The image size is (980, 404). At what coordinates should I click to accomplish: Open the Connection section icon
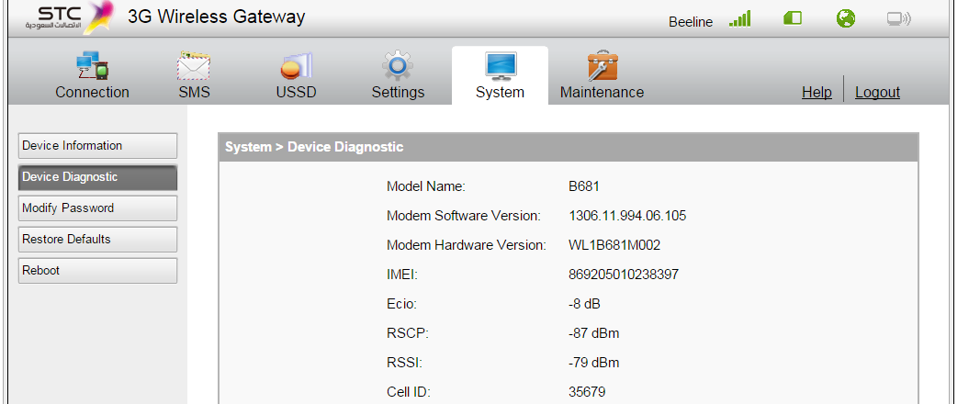(x=92, y=66)
